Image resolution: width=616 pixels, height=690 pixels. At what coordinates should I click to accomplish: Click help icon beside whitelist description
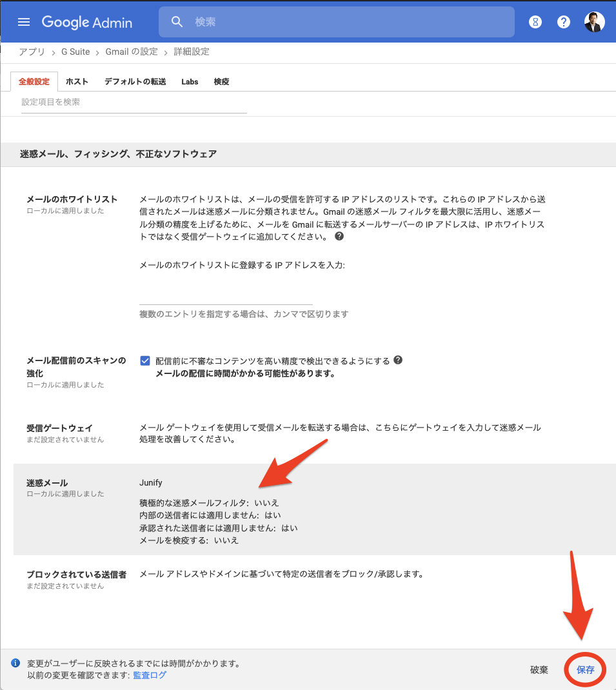(339, 237)
